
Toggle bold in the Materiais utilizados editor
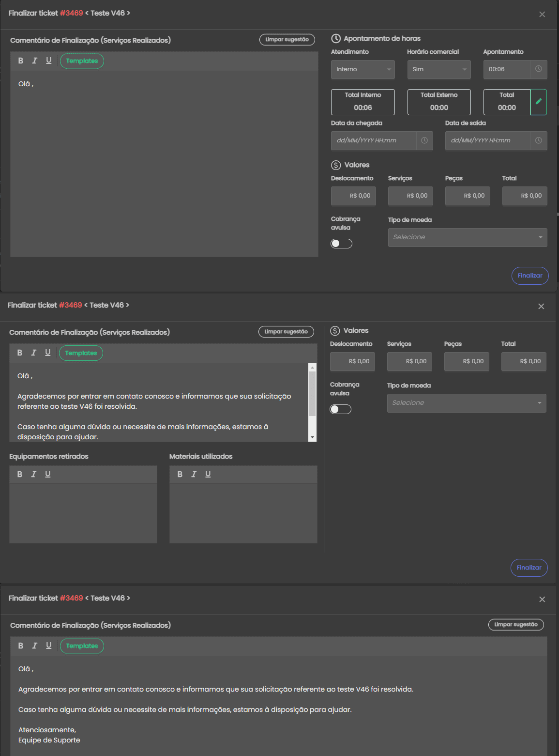180,474
